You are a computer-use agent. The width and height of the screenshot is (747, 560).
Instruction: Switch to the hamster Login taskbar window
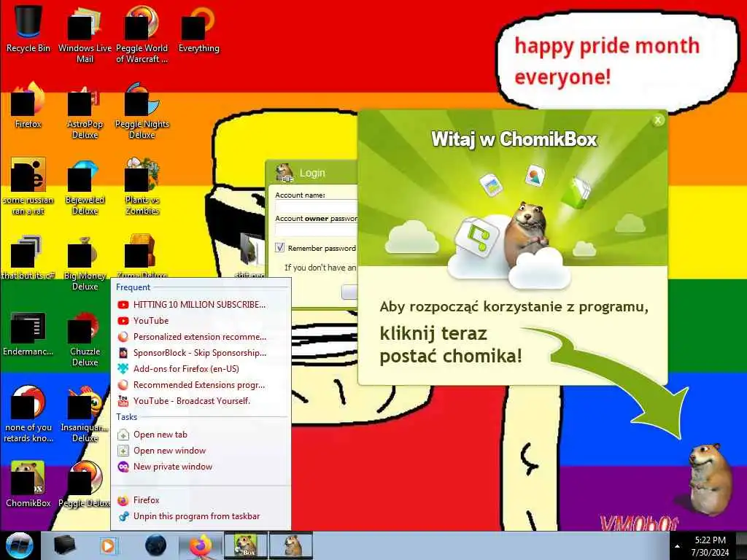pos(291,545)
